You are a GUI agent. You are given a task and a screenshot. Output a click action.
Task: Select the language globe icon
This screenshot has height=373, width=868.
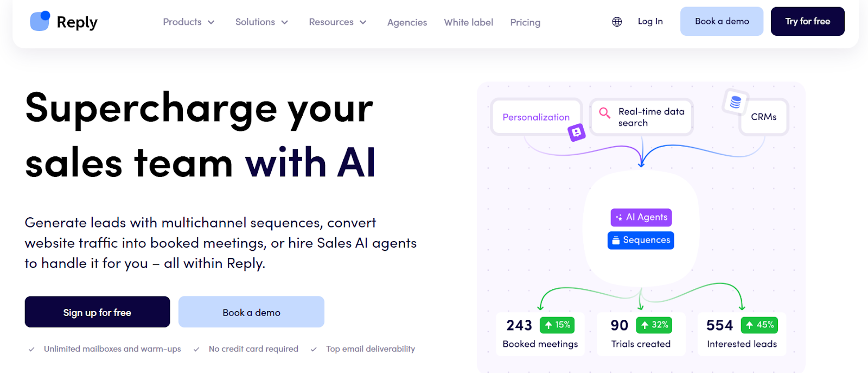coord(616,21)
